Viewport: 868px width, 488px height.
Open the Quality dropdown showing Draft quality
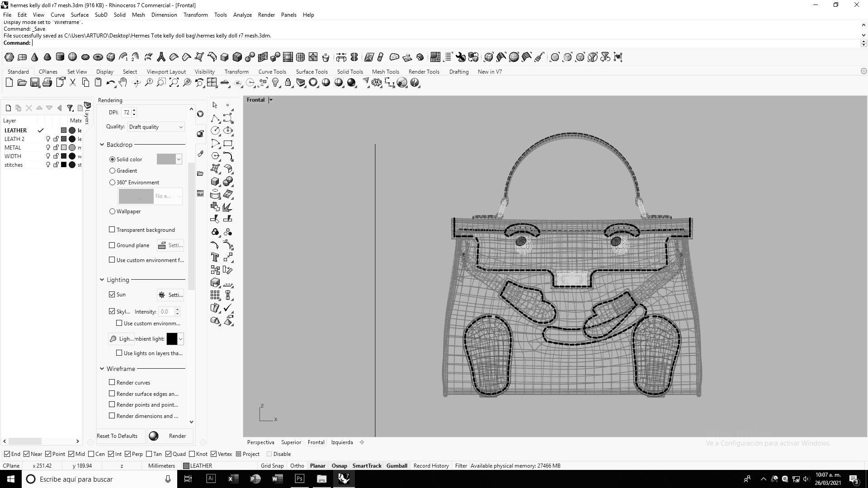pos(156,127)
